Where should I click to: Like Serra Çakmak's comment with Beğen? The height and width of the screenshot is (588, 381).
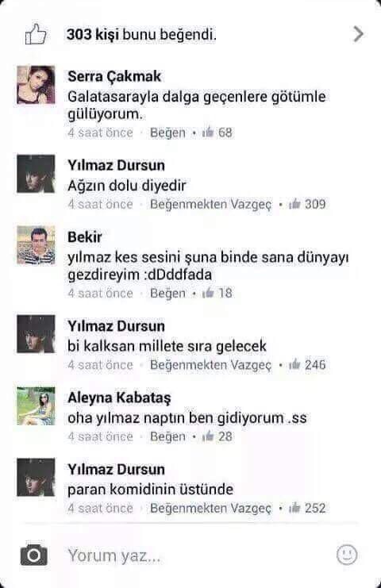click(x=167, y=133)
